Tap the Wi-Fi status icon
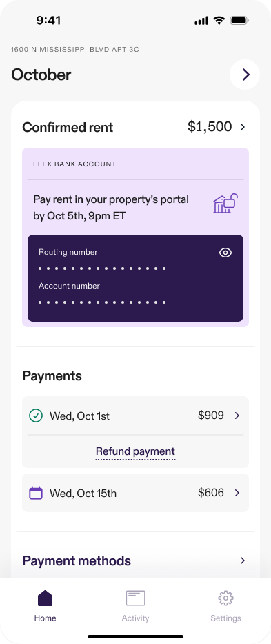Viewport: 271px width, 644px height. point(219,20)
